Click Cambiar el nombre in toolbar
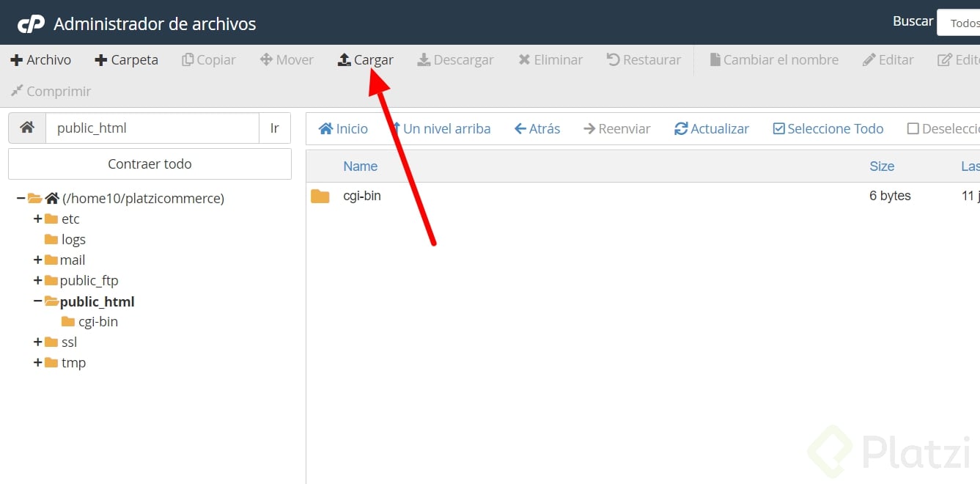The height and width of the screenshot is (484, 980). pos(774,60)
